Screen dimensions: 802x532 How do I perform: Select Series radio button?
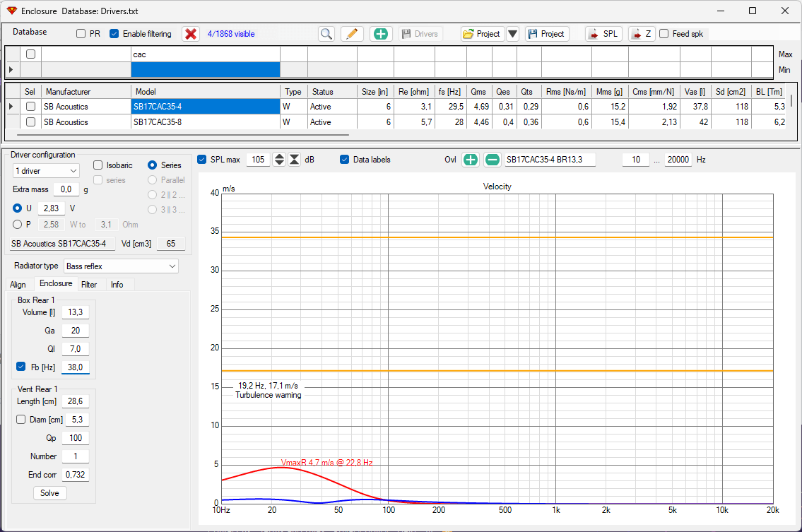(x=152, y=165)
